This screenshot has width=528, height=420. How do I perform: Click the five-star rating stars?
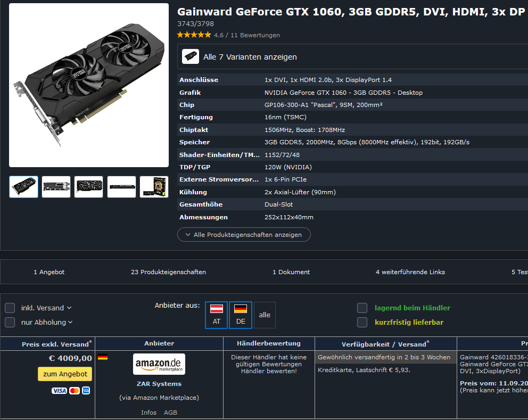click(194, 35)
